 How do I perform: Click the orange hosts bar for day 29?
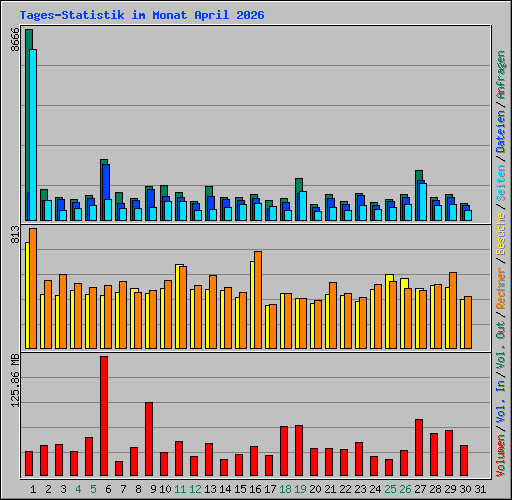pyautogui.click(x=453, y=310)
